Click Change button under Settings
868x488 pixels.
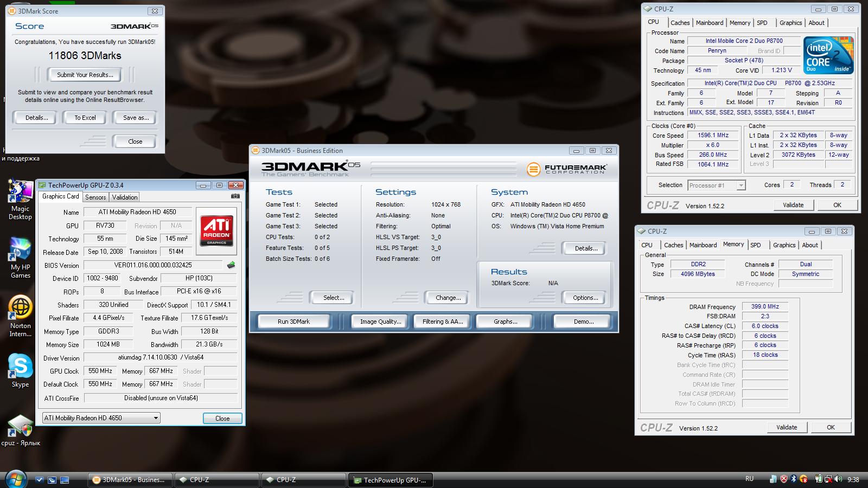tap(448, 298)
